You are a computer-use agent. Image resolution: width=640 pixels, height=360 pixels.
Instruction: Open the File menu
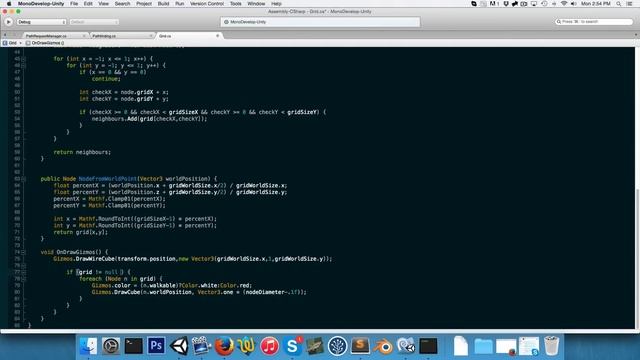click(x=74, y=4)
